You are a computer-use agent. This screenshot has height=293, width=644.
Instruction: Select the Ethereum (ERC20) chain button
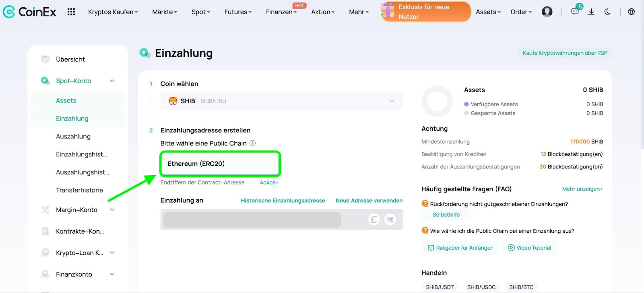(x=220, y=164)
